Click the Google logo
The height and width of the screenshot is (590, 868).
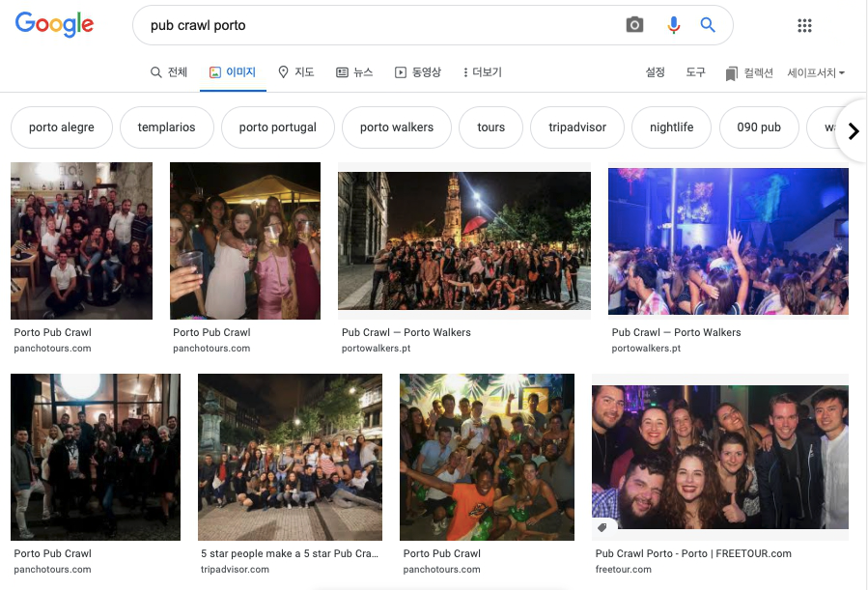tap(55, 25)
